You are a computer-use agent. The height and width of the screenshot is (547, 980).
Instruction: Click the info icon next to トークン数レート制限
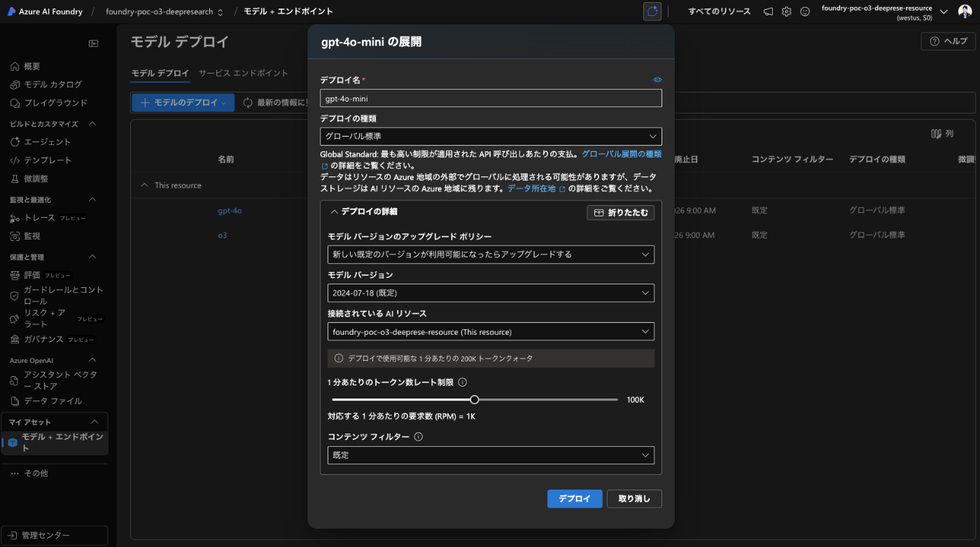click(462, 382)
